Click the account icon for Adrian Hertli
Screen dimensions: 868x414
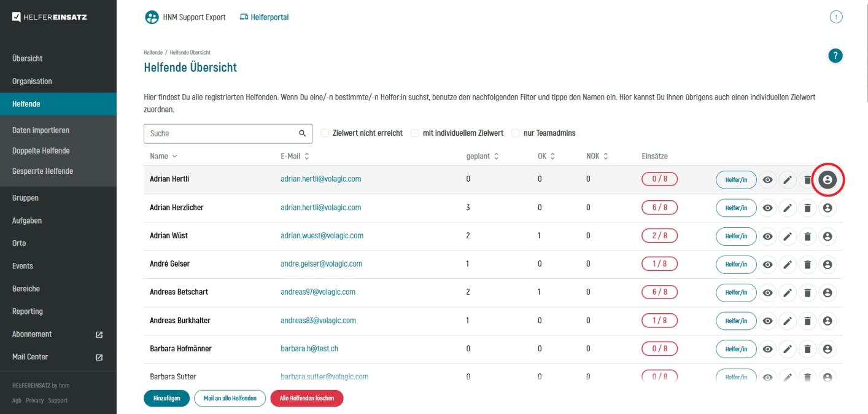click(x=827, y=180)
